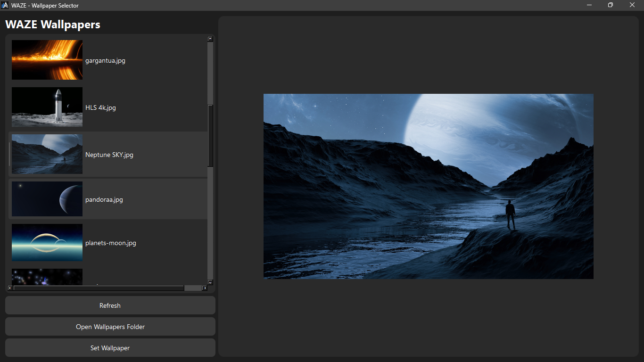Minimize the WAZE window
The height and width of the screenshot is (362, 644).
coord(589,5)
